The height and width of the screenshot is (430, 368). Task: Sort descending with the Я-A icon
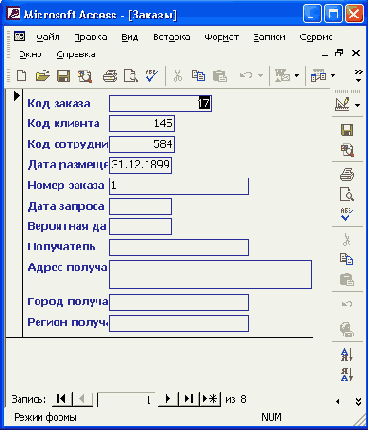click(347, 374)
